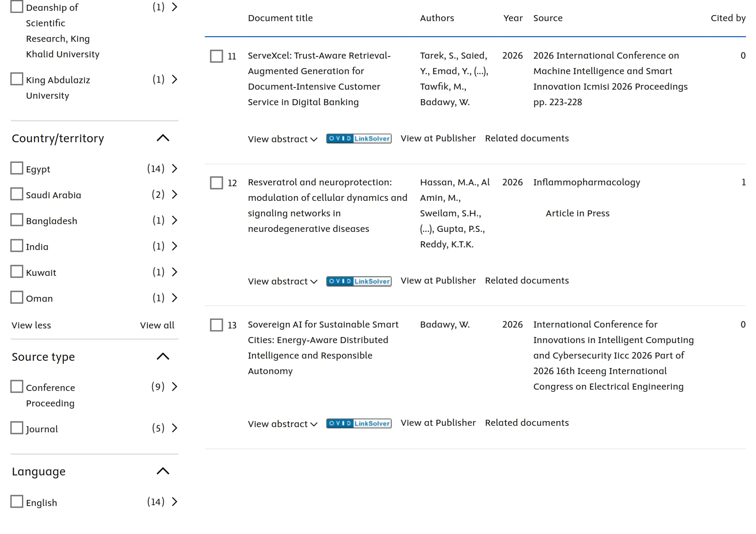Open OVID LinkSolver icon for result 11
This screenshot has width=756, height=534.
(359, 138)
